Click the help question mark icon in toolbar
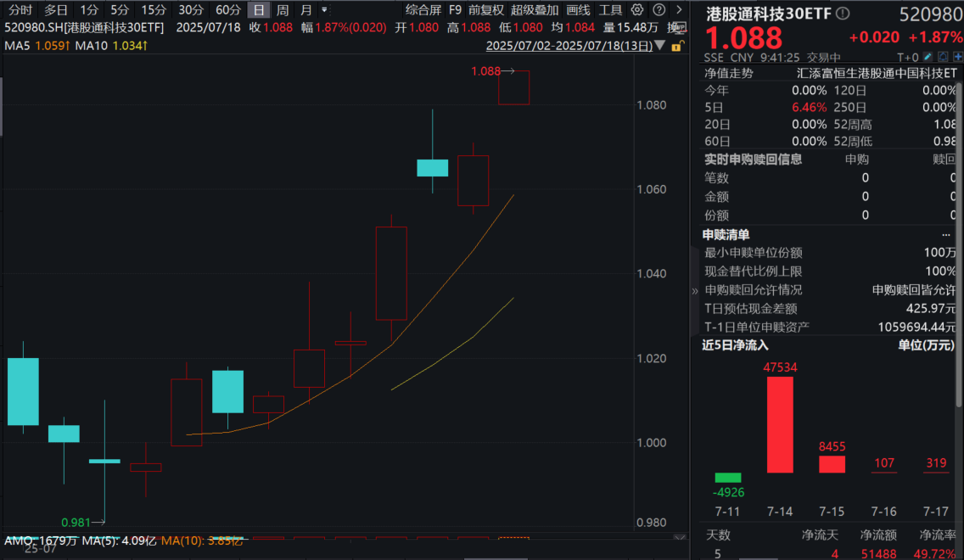Screen dimensions: 964x560 pos(659,9)
